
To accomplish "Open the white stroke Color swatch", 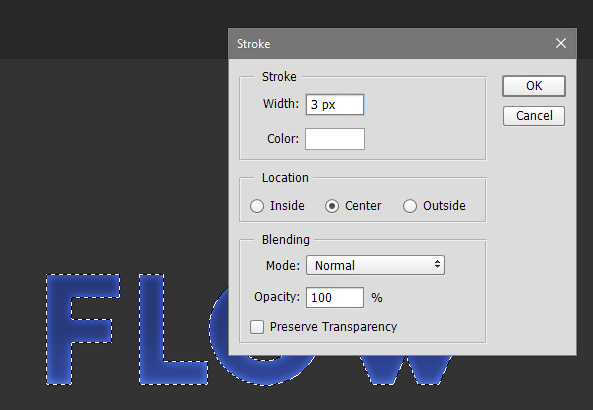I will tap(335, 139).
